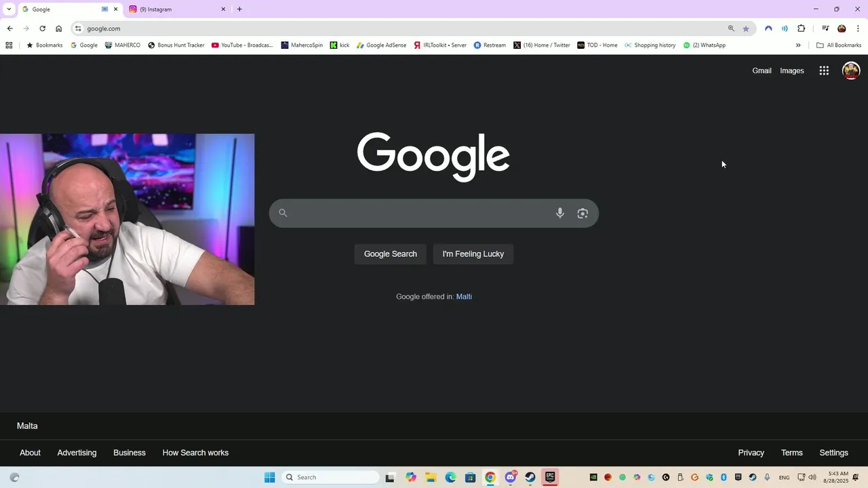868x488 pixels.
Task: Open the Google AdSense bookmark
Action: pos(382,45)
